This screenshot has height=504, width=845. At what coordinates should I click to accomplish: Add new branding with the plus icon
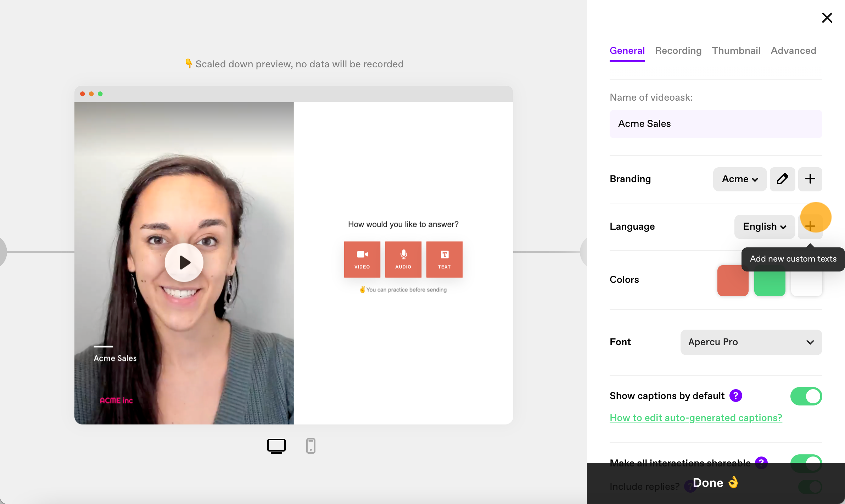[x=810, y=179]
